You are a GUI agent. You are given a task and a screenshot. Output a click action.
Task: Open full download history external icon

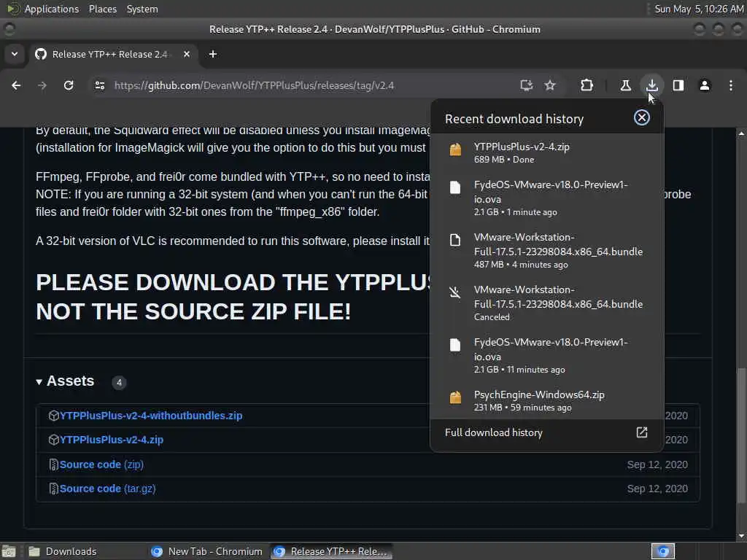tap(642, 432)
